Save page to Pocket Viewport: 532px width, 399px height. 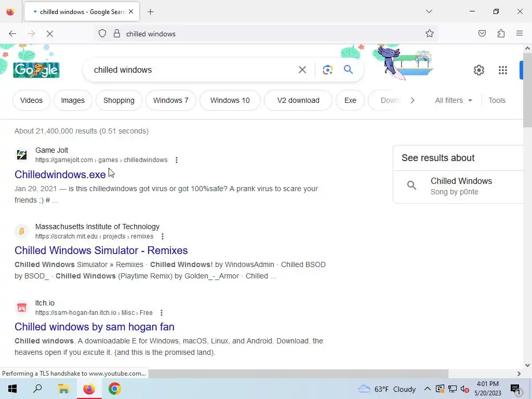pos(482,34)
